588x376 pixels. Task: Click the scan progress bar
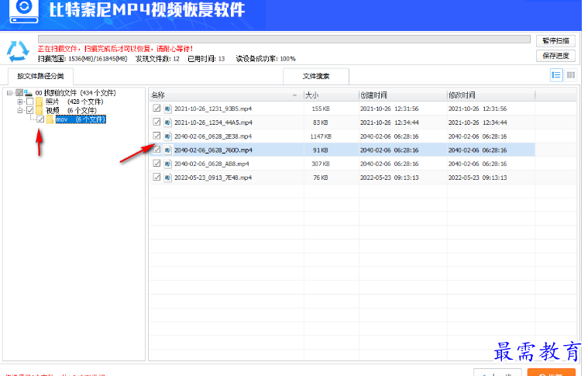[283, 38]
